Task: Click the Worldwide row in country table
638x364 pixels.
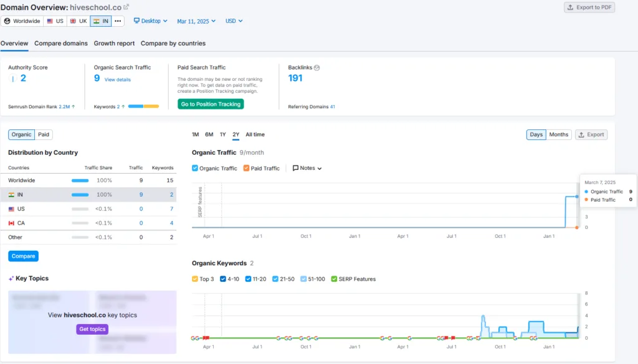Action: [x=92, y=180]
